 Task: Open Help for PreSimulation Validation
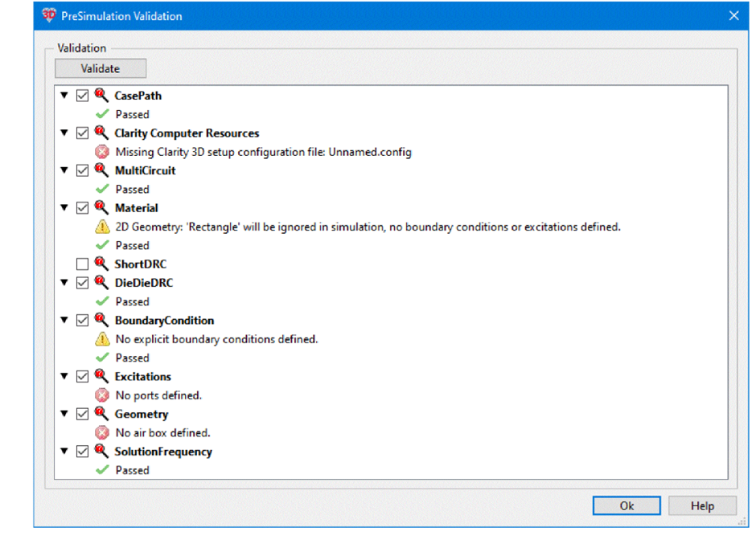702,505
